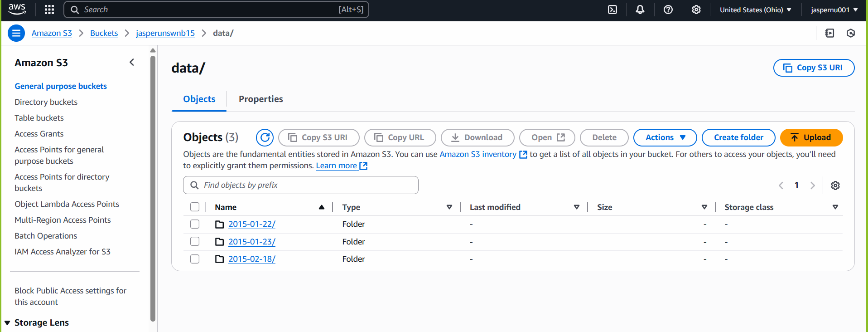
Task: Open the help question mark menu
Action: point(668,10)
